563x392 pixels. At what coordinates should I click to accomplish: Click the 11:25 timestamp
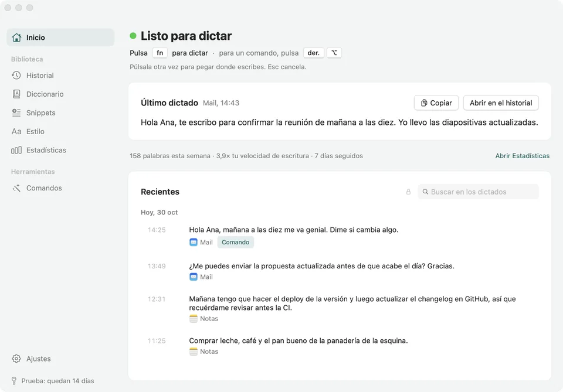157,340
